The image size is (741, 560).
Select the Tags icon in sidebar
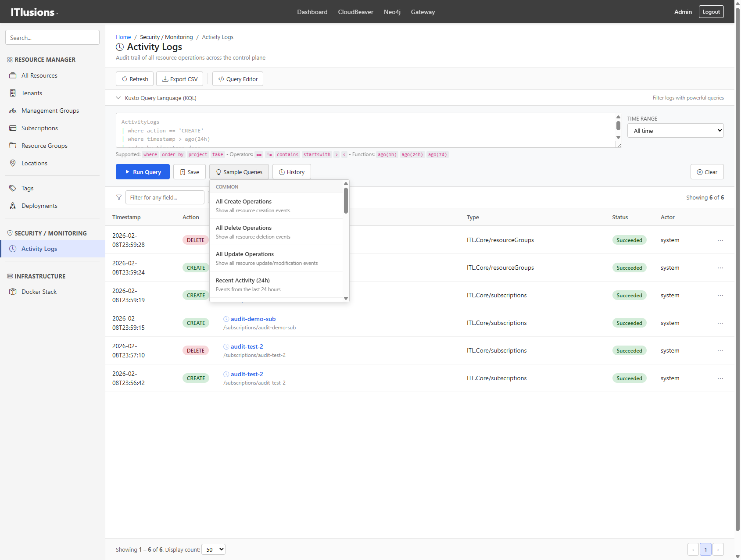point(13,188)
